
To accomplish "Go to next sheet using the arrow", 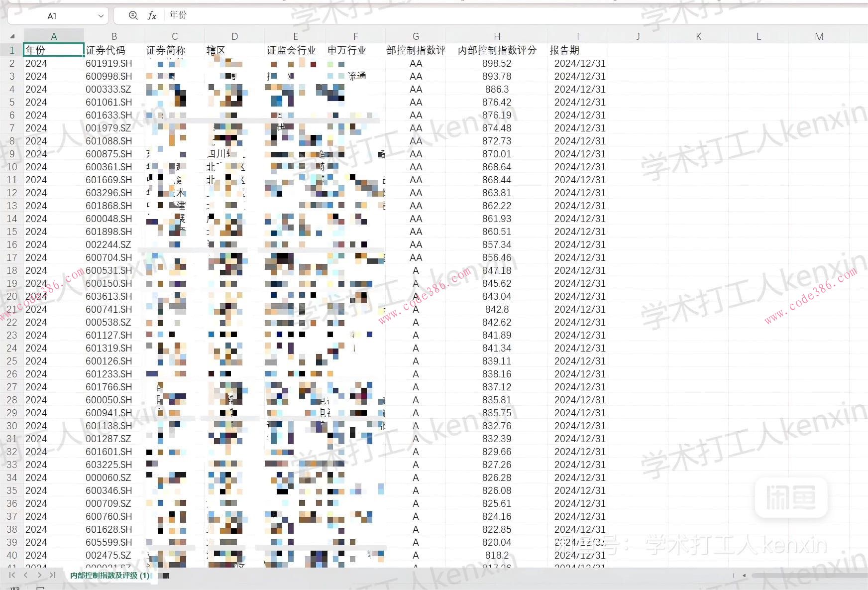I will click(x=39, y=575).
